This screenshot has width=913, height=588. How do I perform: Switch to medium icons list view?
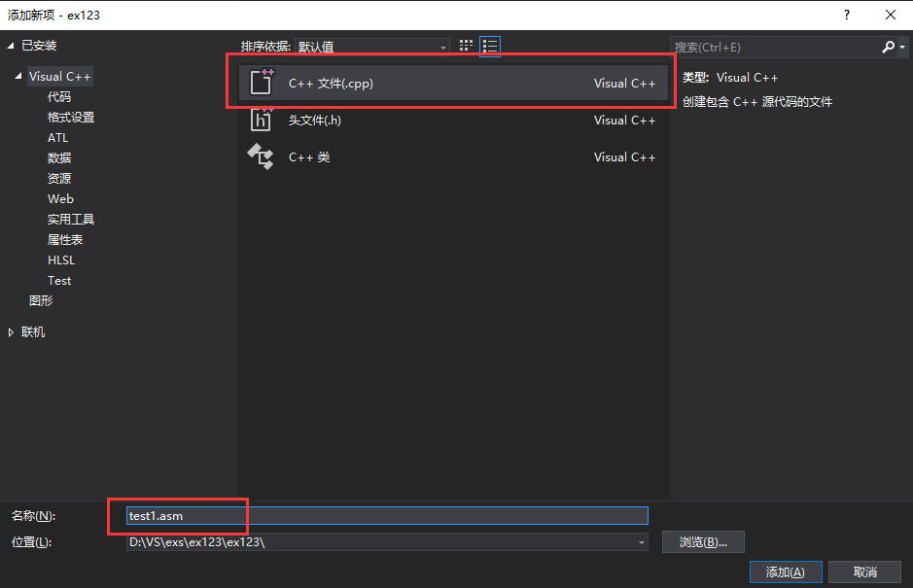490,46
